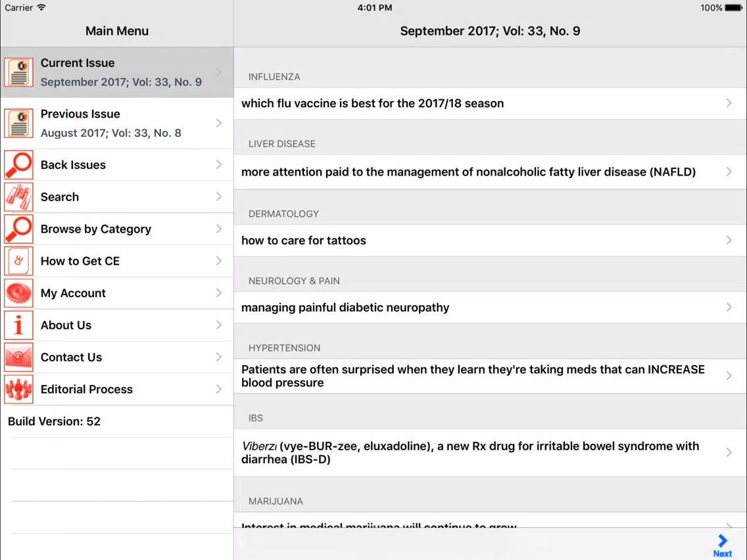Tap the Browse by Category magnifier icon
Viewport: 747px width, 560px height.
tap(18, 229)
